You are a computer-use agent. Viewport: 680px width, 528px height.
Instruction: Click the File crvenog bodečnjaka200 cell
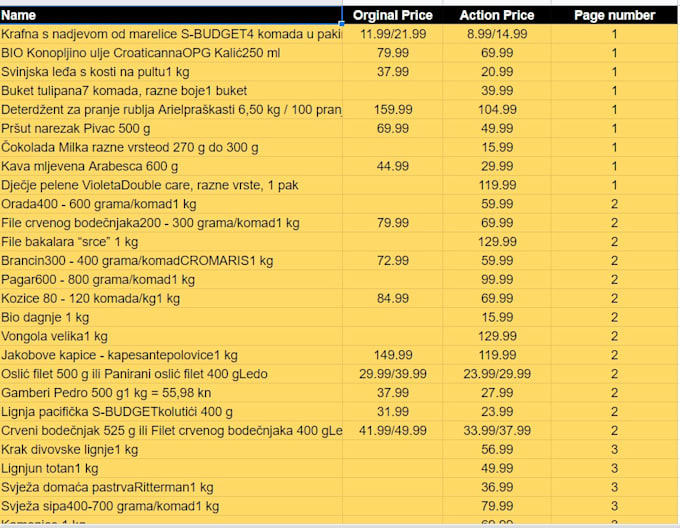click(171, 223)
